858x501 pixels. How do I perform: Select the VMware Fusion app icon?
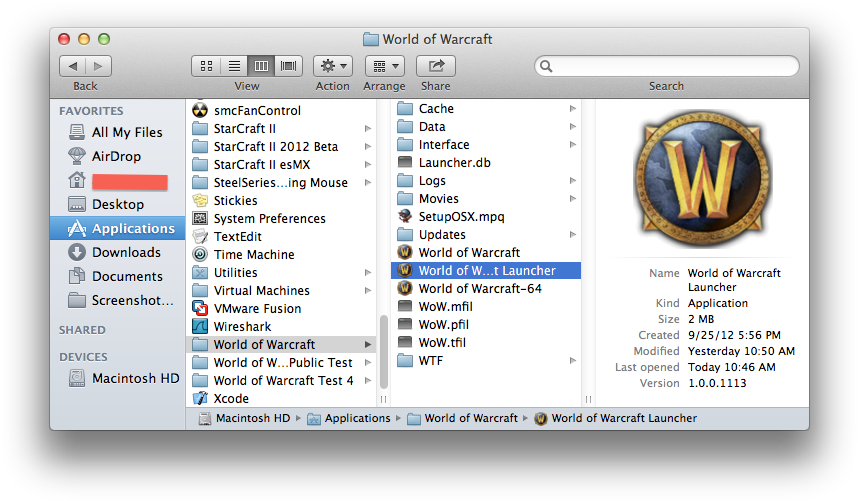[199, 309]
